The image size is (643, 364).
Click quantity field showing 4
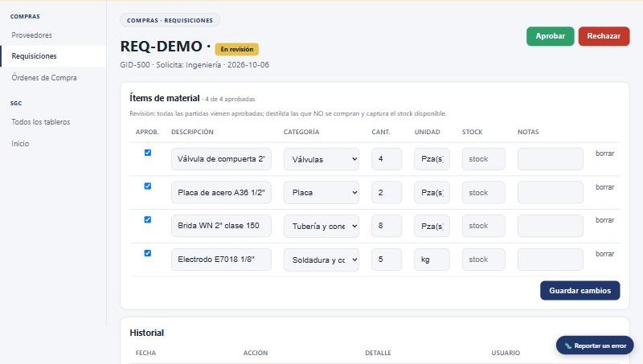point(387,159)
